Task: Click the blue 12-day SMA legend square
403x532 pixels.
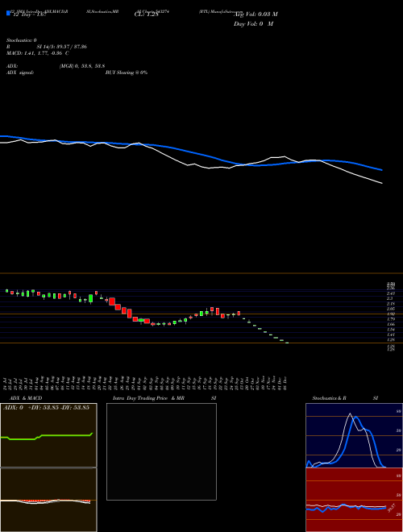Action: click(x=8, y=14)
